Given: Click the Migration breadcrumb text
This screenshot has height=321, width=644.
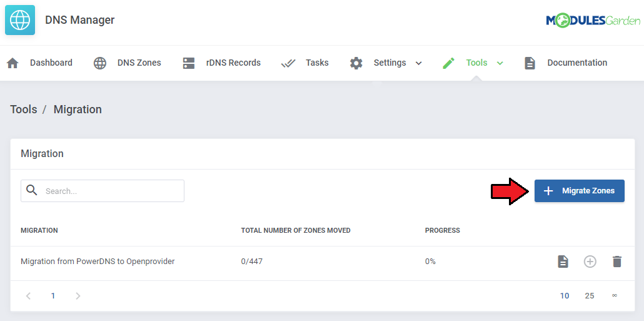Looking at the screenshot, I should tap(78, 110).
